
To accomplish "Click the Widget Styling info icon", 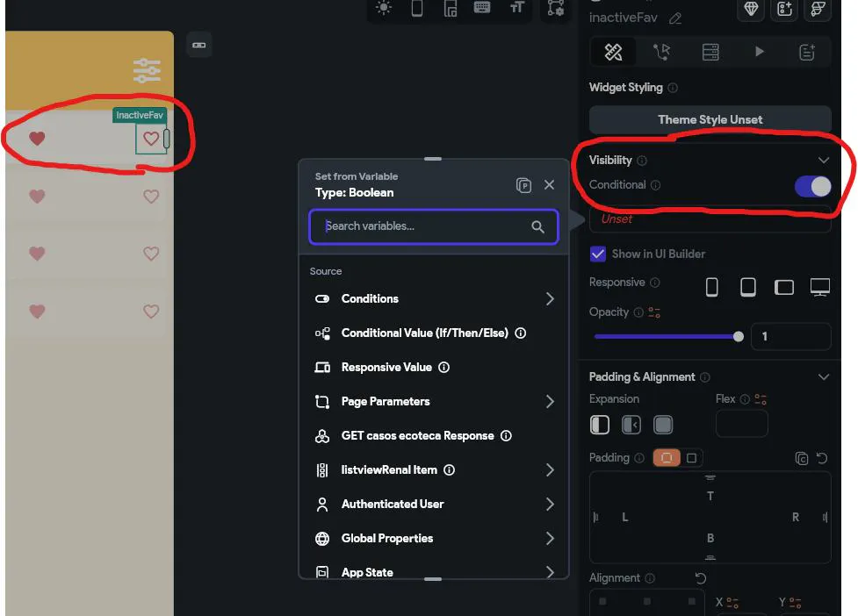I will coord(673,88).
